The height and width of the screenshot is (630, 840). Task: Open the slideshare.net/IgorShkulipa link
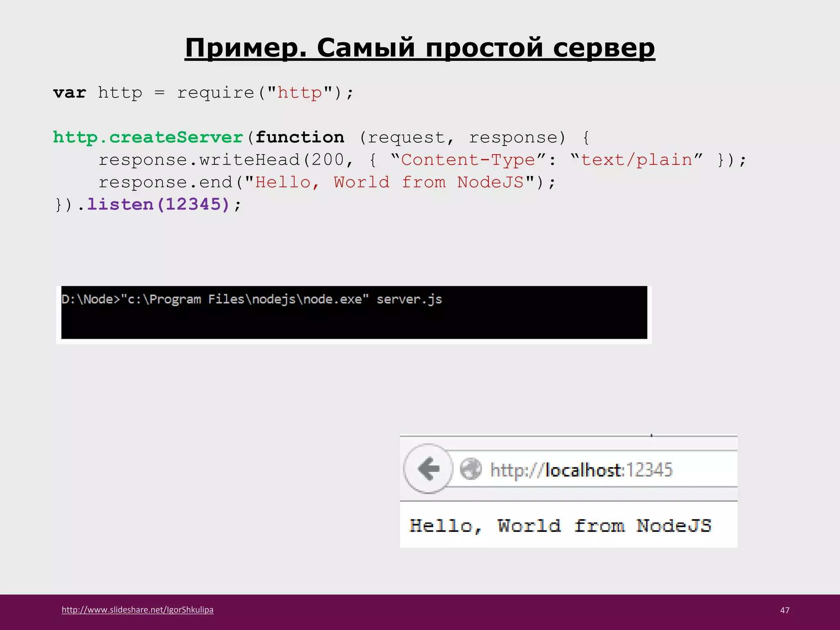[x=137, y=609]
